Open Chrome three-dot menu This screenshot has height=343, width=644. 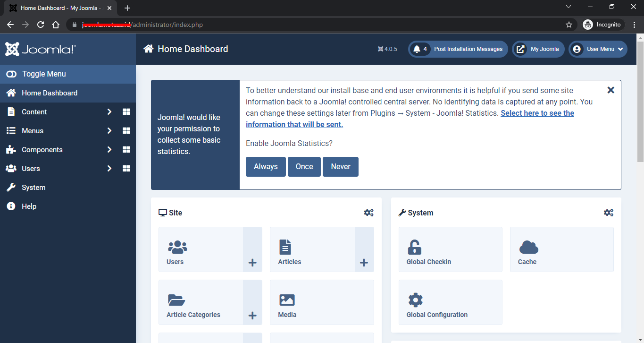[635, 25]
